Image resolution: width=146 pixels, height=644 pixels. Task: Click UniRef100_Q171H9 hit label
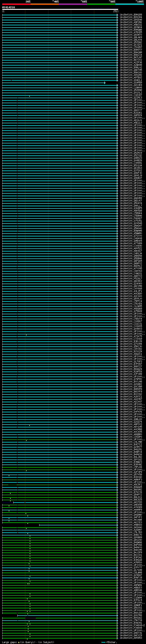pos(131,570)
